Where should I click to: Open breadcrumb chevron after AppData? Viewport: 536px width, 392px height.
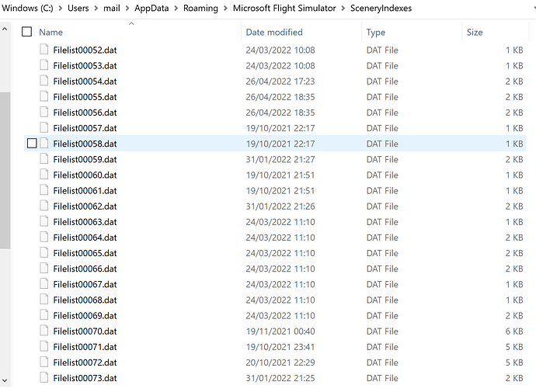point(175,9)
